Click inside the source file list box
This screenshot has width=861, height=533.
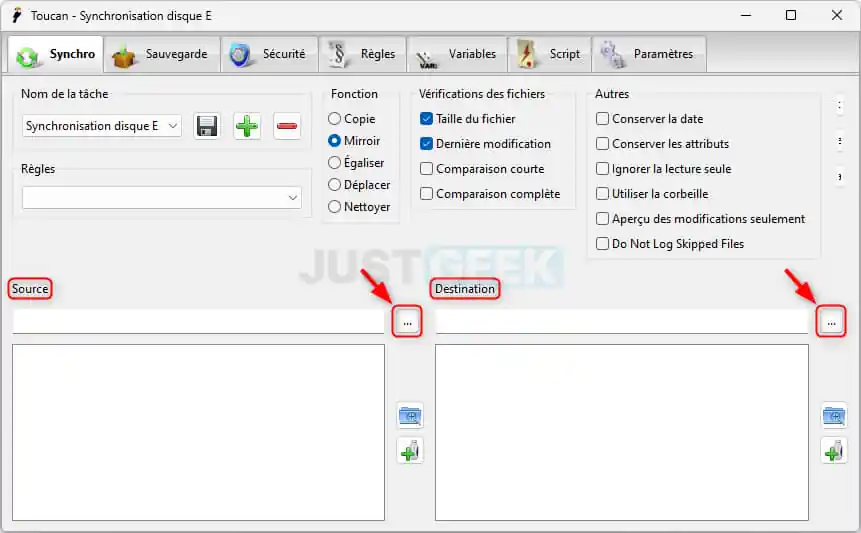tap(198, 433)
